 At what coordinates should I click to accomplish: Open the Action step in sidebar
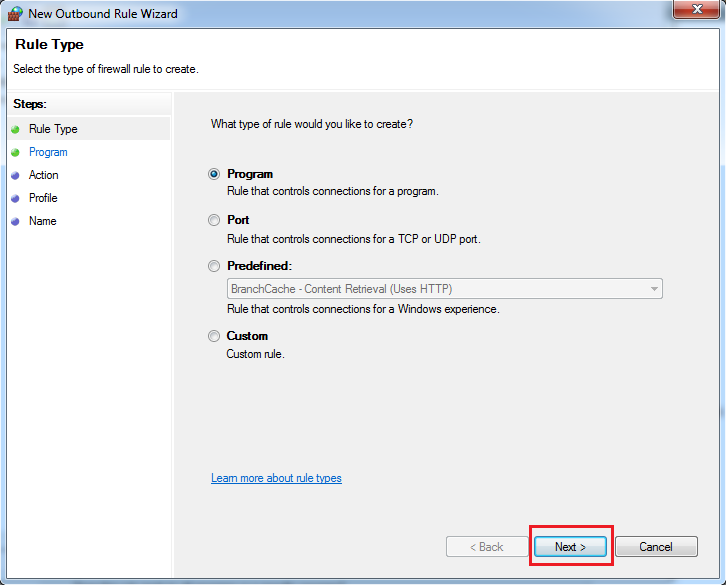[x=44, y=175]
